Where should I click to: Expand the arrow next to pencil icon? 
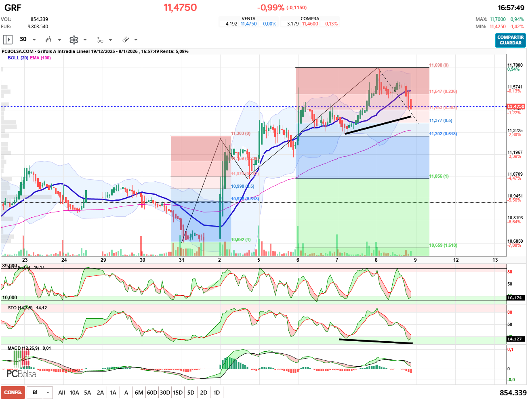(136, 40)
